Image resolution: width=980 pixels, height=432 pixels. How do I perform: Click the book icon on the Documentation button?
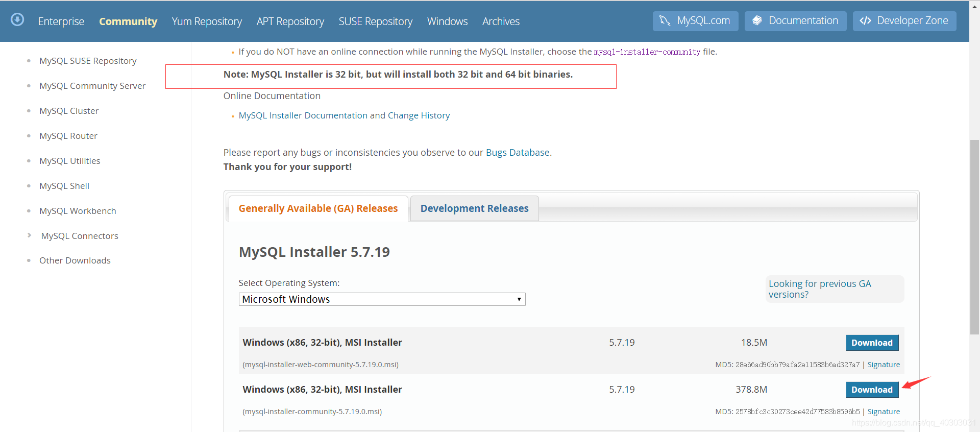(757, 21)
